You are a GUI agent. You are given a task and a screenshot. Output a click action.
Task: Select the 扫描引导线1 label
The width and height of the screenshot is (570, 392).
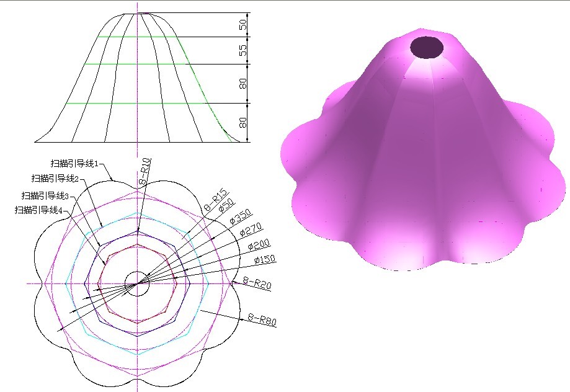point(74,163)
